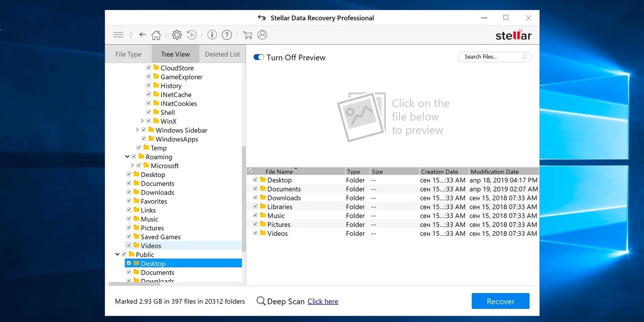This screenshot has height=322, width=644.
Task: Collapse the Public folder node
Action: pyautogui.click(x=118, y=254)
